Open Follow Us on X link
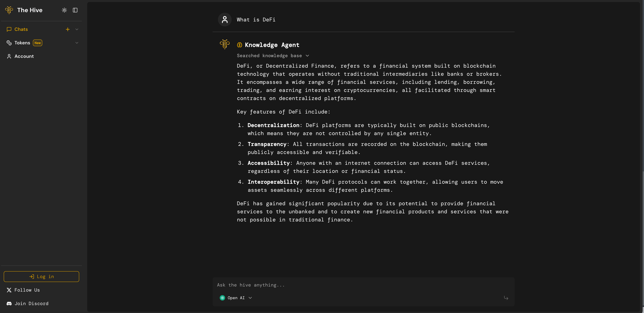644x313 pixels. click(x=27, y=290)
